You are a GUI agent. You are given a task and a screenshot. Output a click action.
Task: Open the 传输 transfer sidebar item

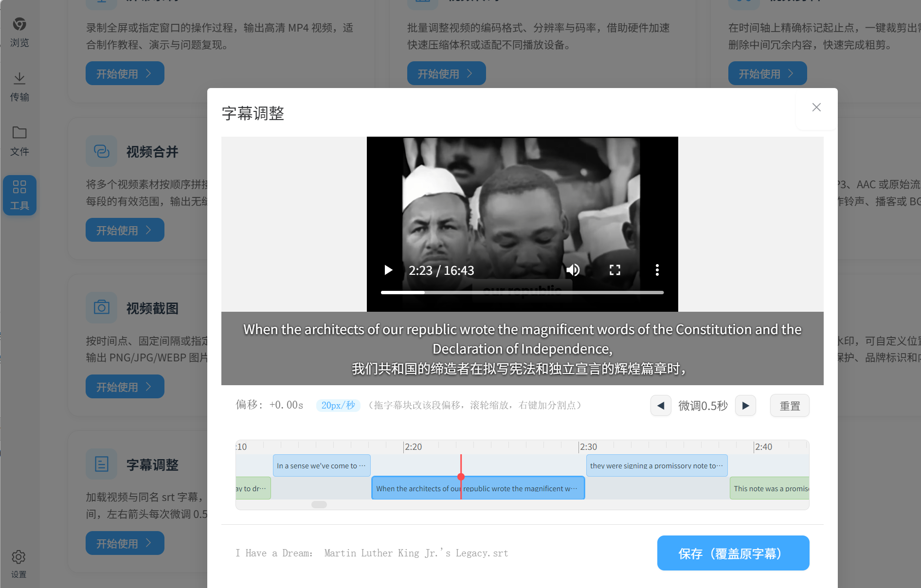(x=19, y=87)
